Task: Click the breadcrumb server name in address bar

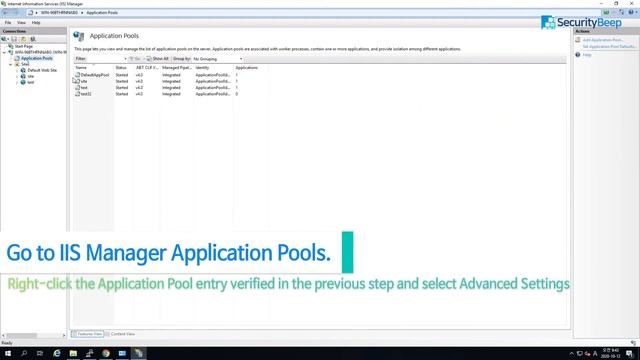Action: pos(59,13)
